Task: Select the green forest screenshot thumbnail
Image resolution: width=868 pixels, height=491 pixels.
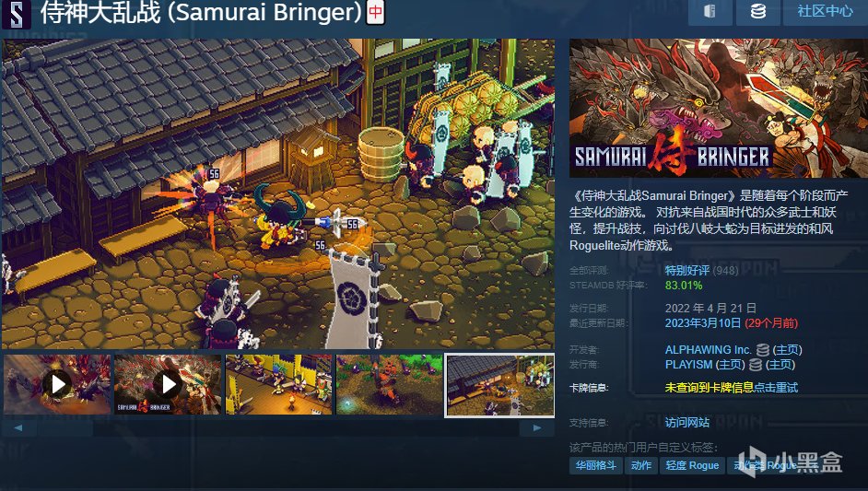Action: (x=389, y=384)
